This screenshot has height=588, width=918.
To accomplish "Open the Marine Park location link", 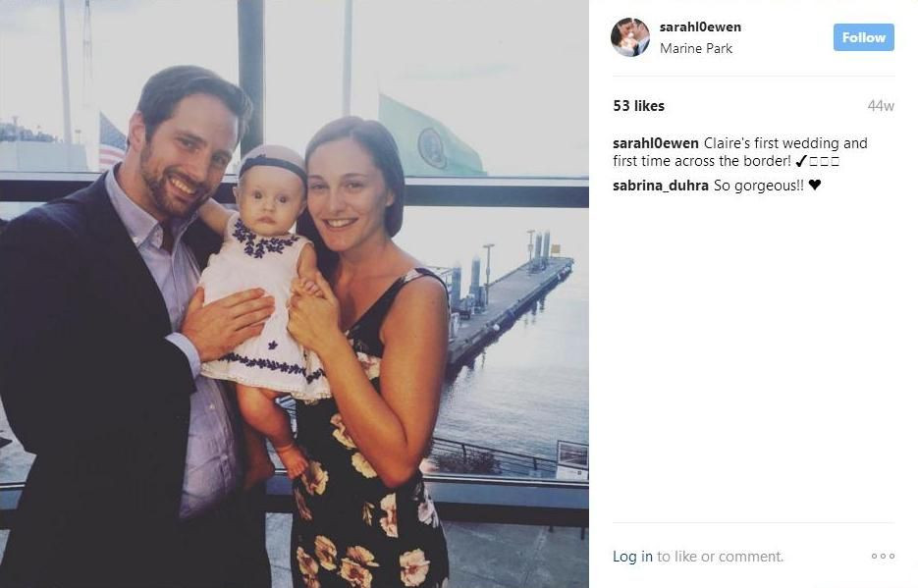I will (x=695, y=48).
